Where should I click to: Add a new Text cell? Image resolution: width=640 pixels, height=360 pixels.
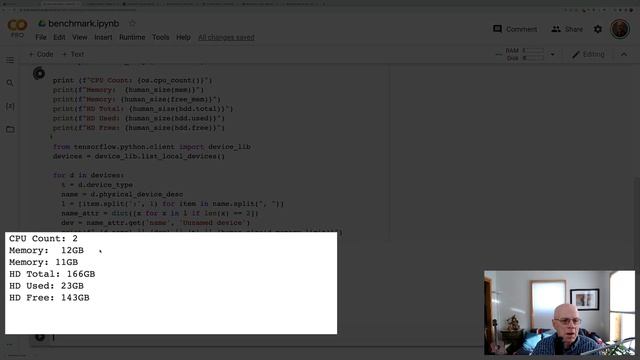(x=73, y=54)
